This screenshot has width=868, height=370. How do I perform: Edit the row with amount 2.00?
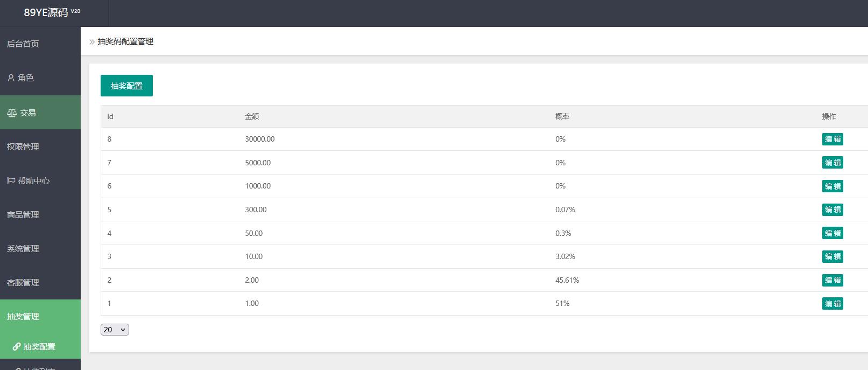pyautogui.click(x=832, y=280)
